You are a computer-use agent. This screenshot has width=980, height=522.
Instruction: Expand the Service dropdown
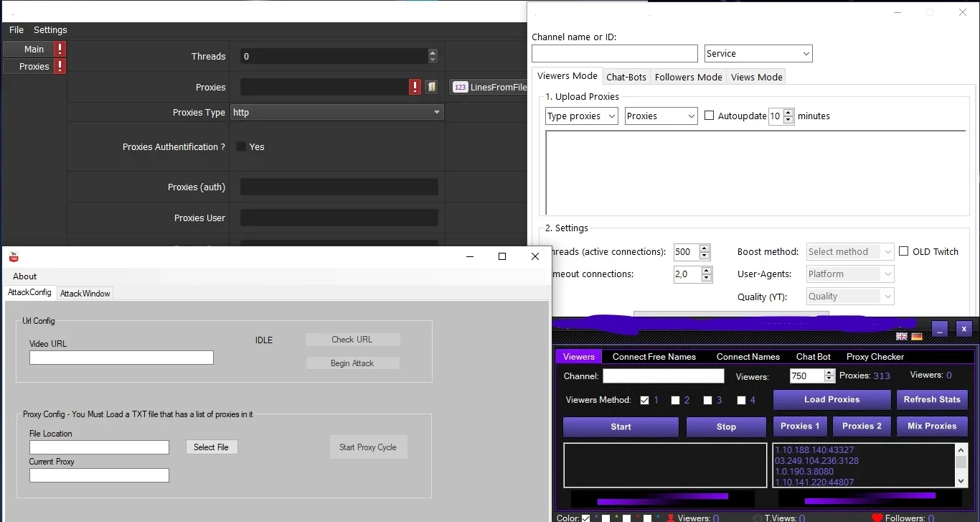758,53
